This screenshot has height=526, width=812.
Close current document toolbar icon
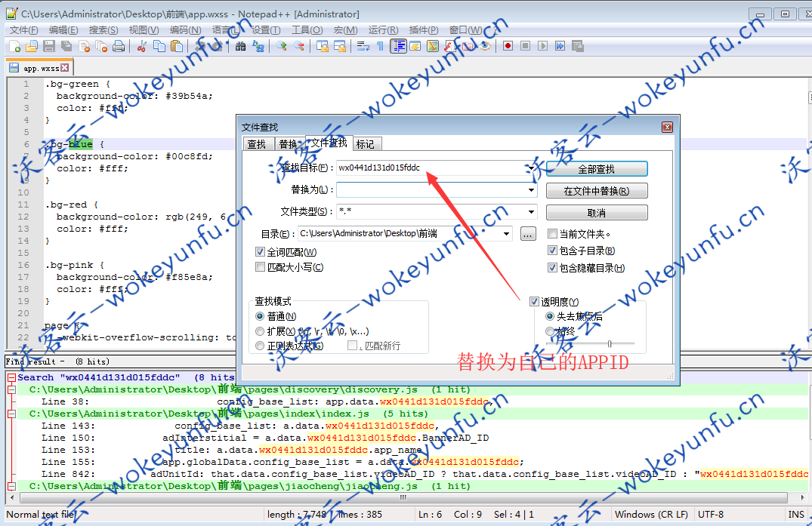coord(84,47)
